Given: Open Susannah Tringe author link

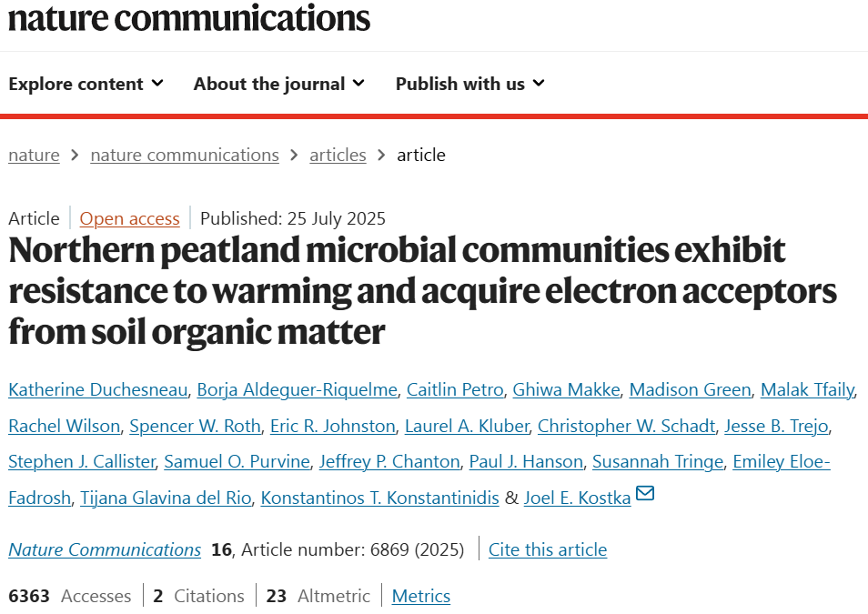Looking at the screenshot, I should (658, 462).
